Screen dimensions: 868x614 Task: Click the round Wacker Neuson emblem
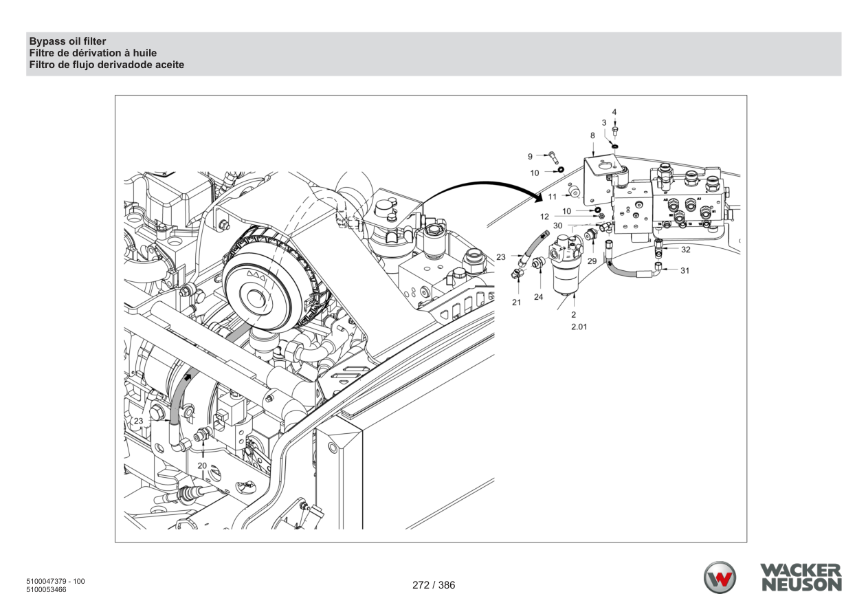(720, 578)
